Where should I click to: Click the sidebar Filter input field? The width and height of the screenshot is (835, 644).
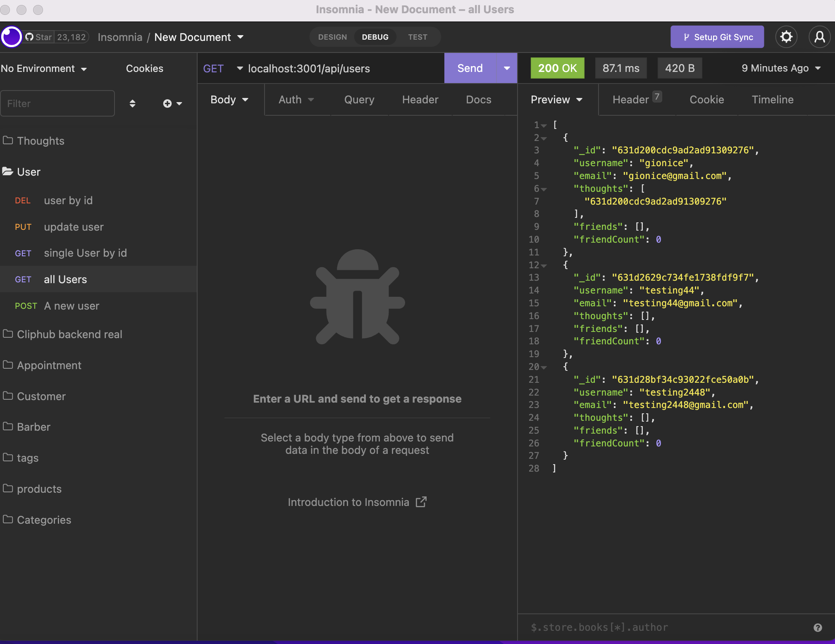coord(57,103)
